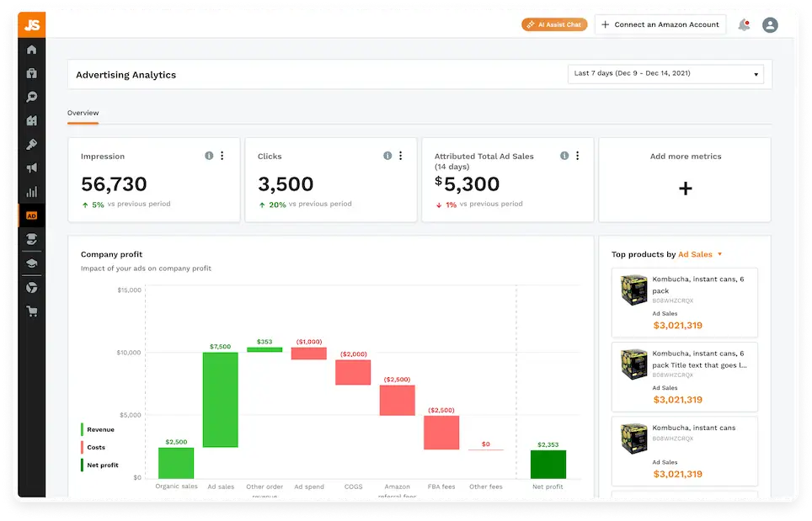
Task: Click the Kombucha instant cans product thumbnail
Action: [632, 290]
